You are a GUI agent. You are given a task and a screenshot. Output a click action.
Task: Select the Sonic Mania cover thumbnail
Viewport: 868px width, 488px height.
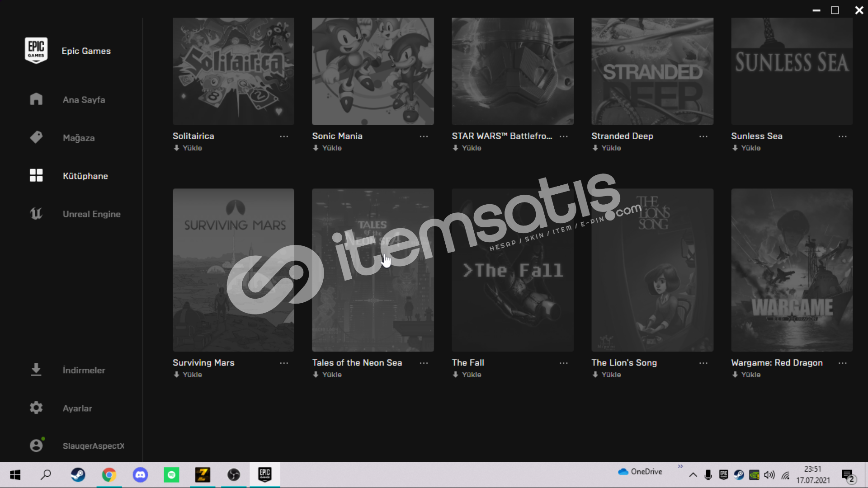tap(373, 71)
